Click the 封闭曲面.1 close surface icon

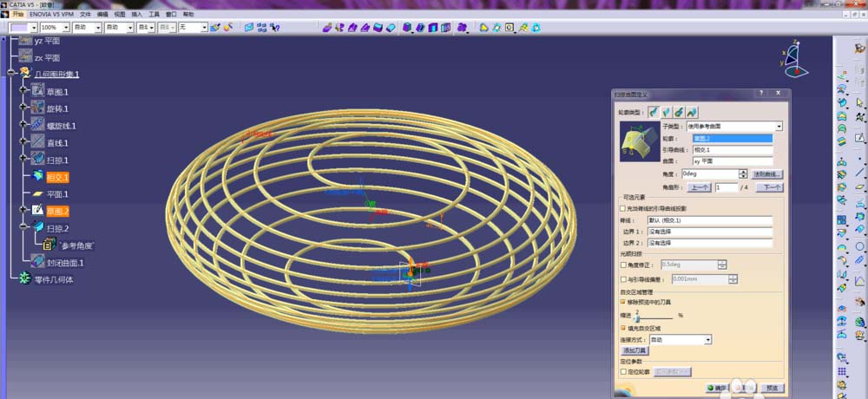[x=37, y=262]
